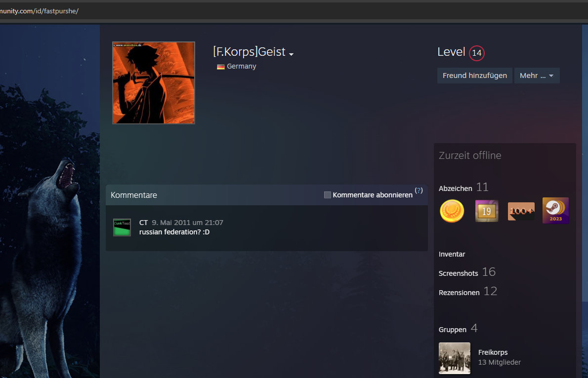
Task: Click the Freikorps group thumbnail
Action: coord(455,358)
